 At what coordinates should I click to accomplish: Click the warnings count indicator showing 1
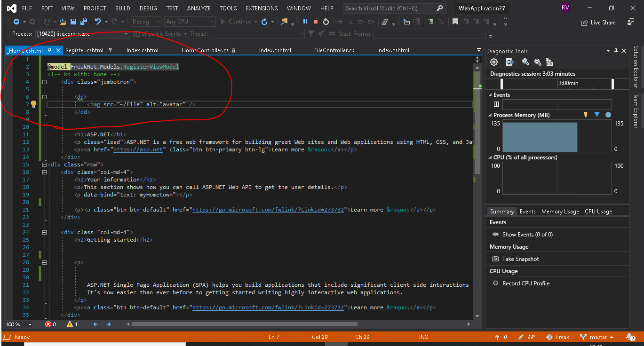click(x=72, y=324)
